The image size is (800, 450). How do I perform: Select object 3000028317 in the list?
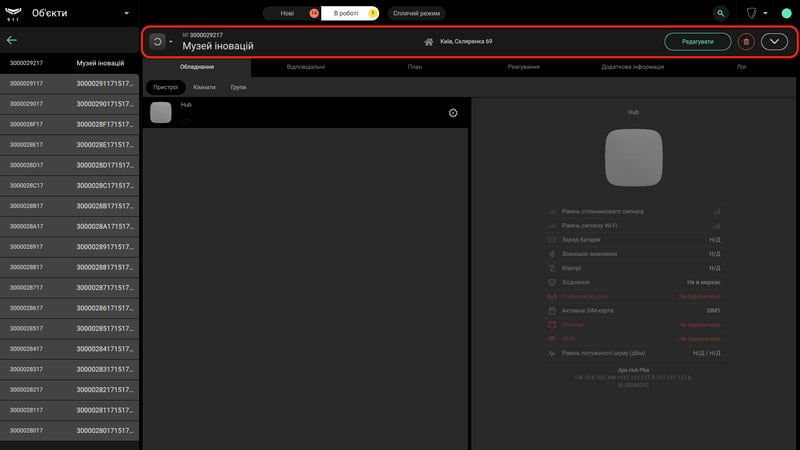pos(69,369)
